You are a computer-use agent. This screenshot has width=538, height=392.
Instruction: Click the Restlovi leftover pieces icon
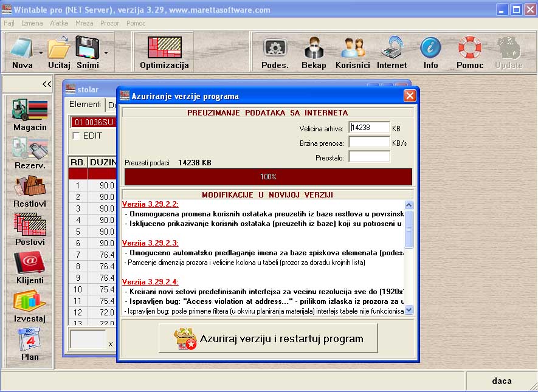[30, 190]
